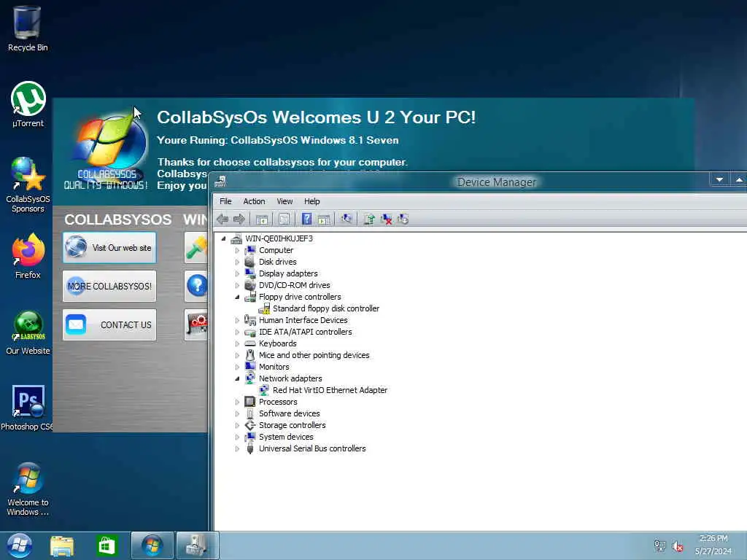Toggle the Show/Hide Console Tree toolbar icon

tap(262, 219)
